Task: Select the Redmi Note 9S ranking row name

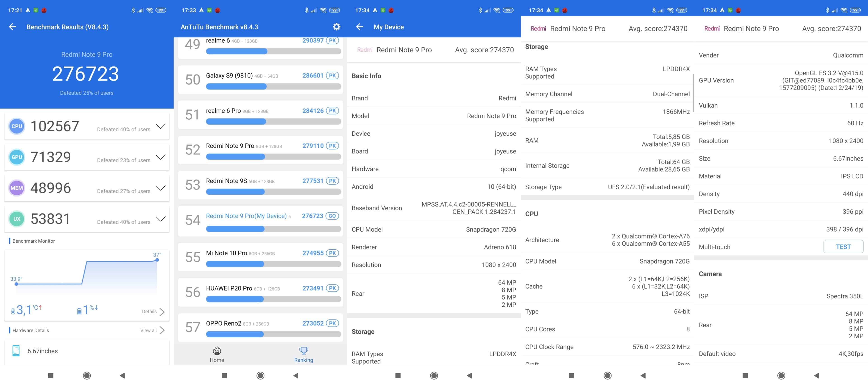Action: pyautogui.click(x=226, y=181)
